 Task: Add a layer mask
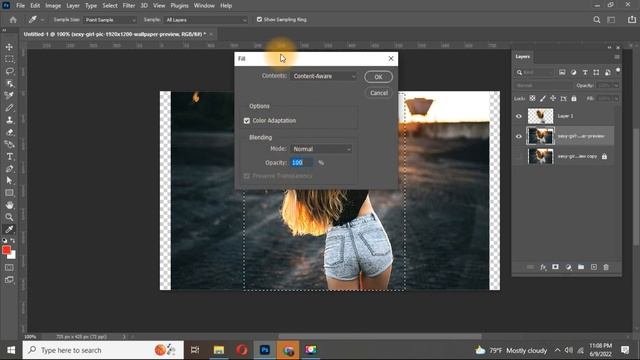point(556,267)
